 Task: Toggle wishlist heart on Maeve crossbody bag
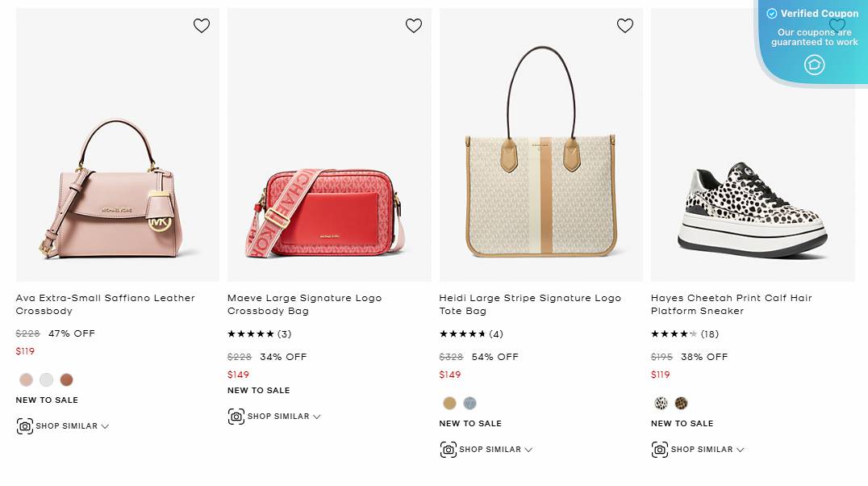(x=414, y=25)
